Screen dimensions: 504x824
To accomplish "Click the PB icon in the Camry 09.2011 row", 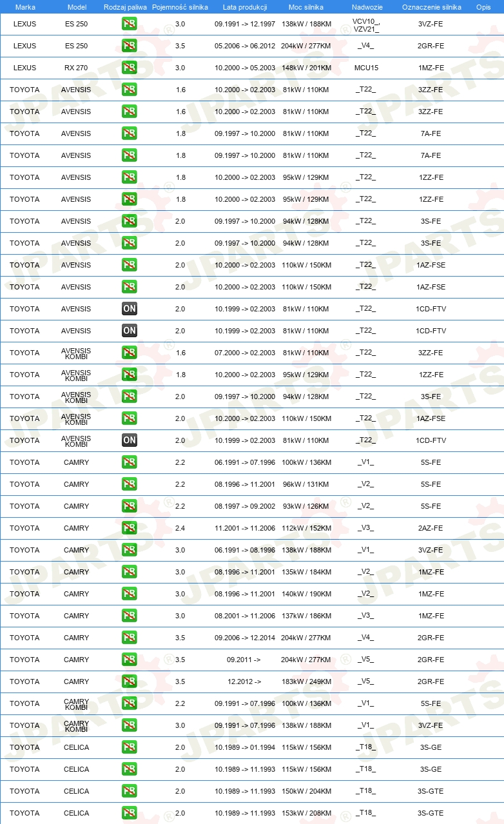I will (130, 660).
